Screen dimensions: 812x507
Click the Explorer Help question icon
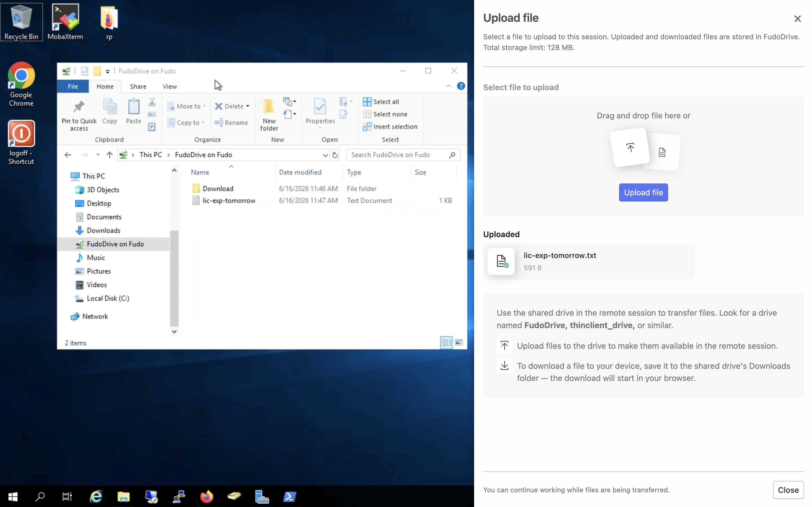pos(461,86)
